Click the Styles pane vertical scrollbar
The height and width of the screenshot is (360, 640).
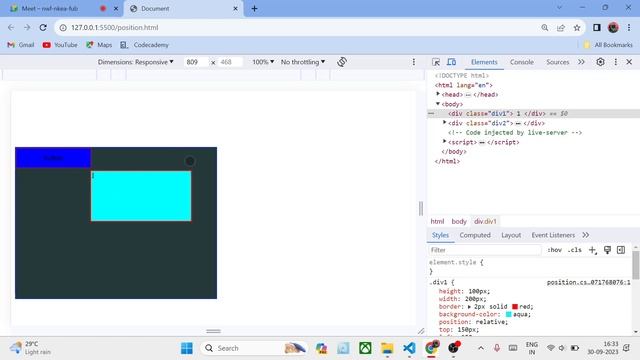click(x=636, y=264)
